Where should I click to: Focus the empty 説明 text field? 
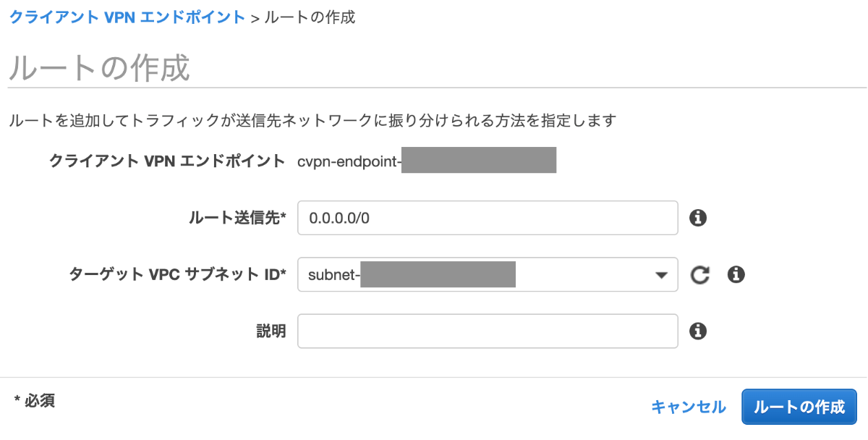coord(488,331)
